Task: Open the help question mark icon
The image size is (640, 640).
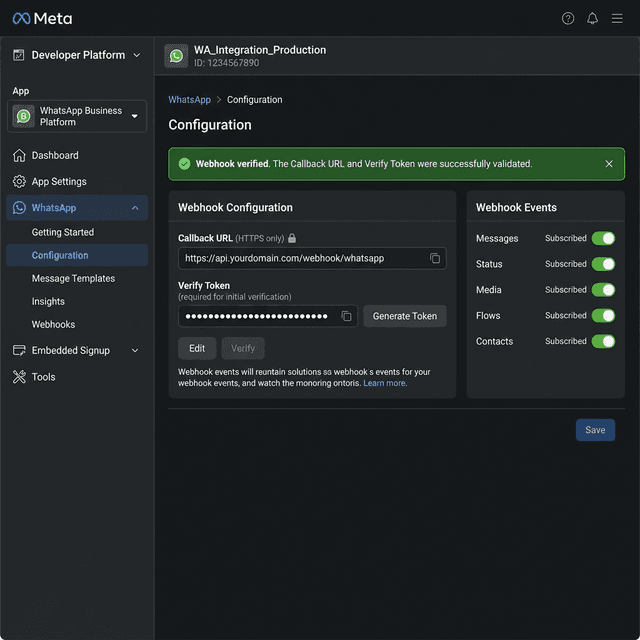Action: [x=568, y=18]
